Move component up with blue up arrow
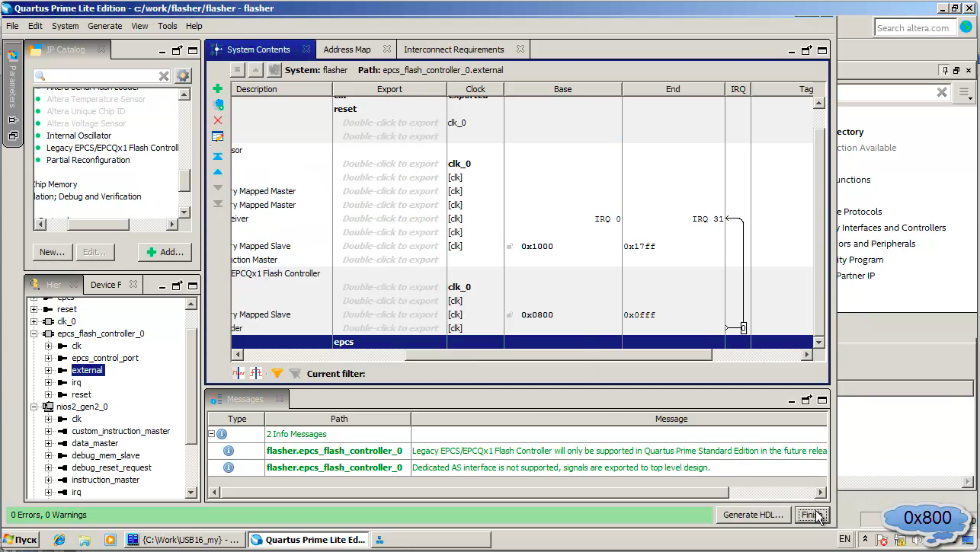The width and height of the screenshot is (980, 552). tap(218, 172)
